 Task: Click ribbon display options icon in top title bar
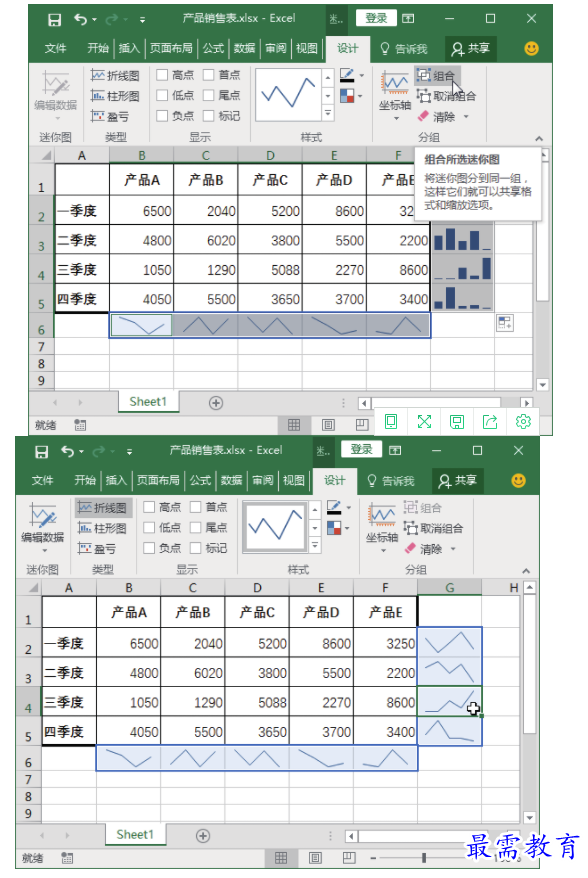(408, 19)
